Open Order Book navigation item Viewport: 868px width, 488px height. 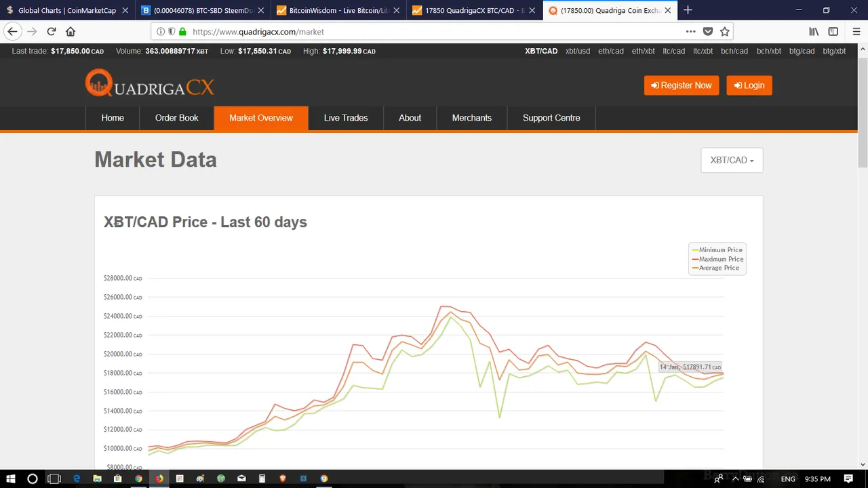tap(177, 118)
